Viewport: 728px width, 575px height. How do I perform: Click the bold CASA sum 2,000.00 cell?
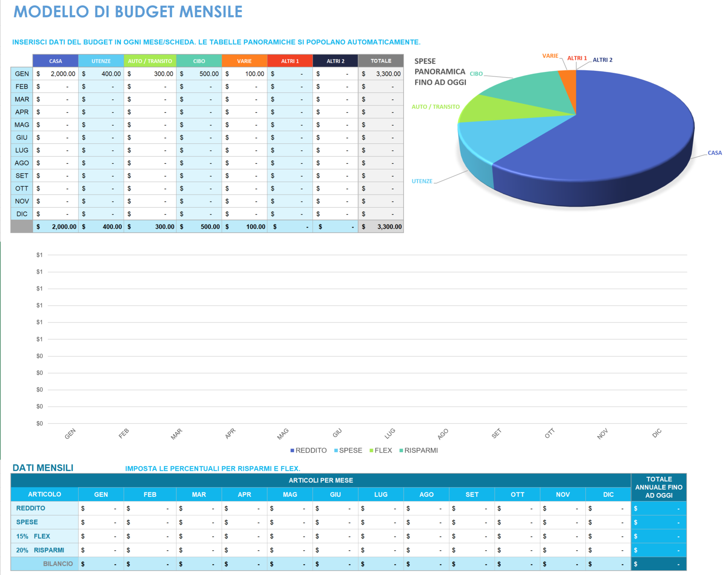coord(56,227)
